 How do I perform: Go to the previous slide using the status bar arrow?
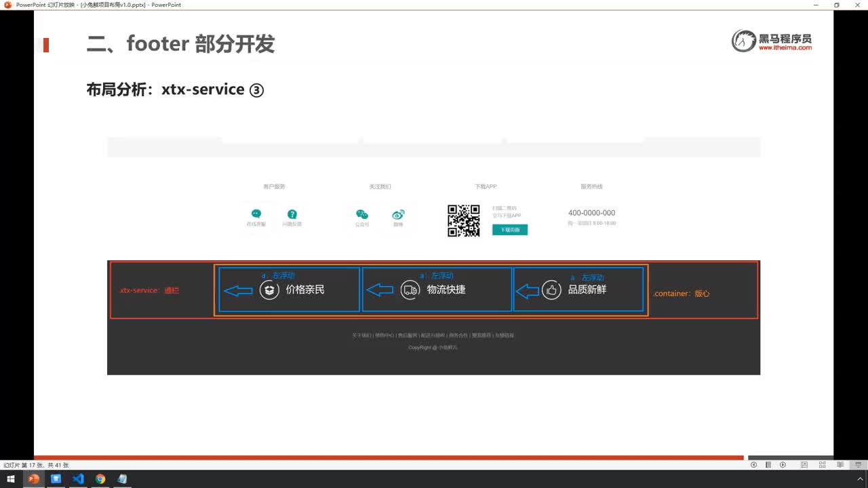[x=753, y=465]
